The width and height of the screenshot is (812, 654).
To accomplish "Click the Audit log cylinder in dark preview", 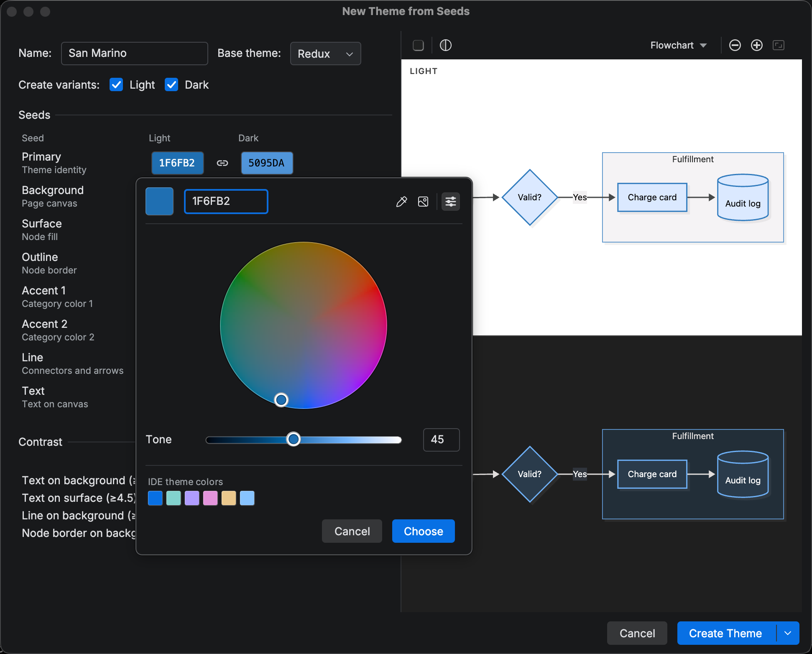I will click(x=743, y=474).
